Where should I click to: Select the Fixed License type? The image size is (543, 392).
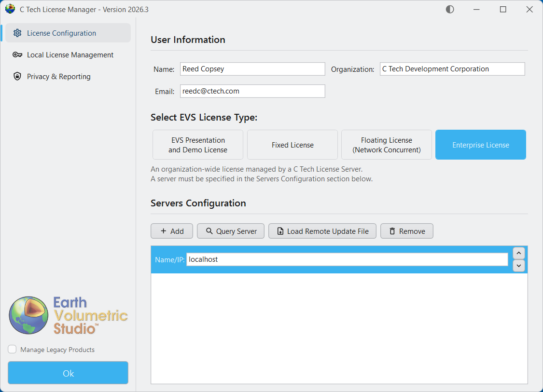292,144
